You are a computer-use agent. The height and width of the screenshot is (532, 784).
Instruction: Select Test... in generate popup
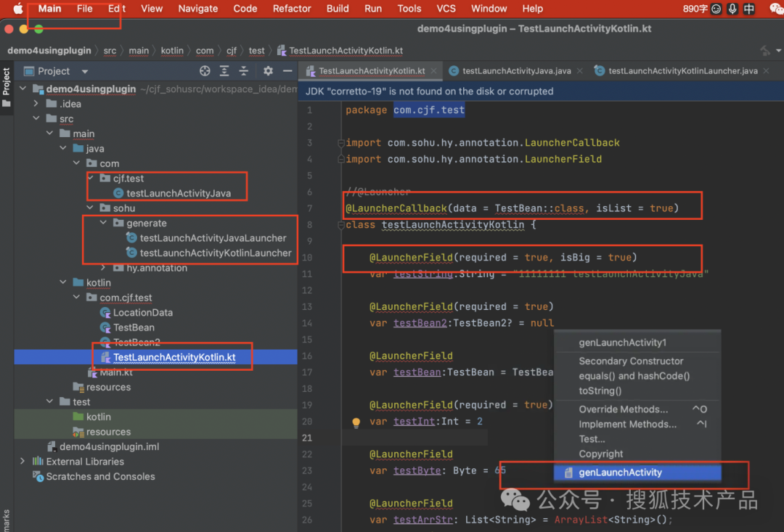(637, 439)
